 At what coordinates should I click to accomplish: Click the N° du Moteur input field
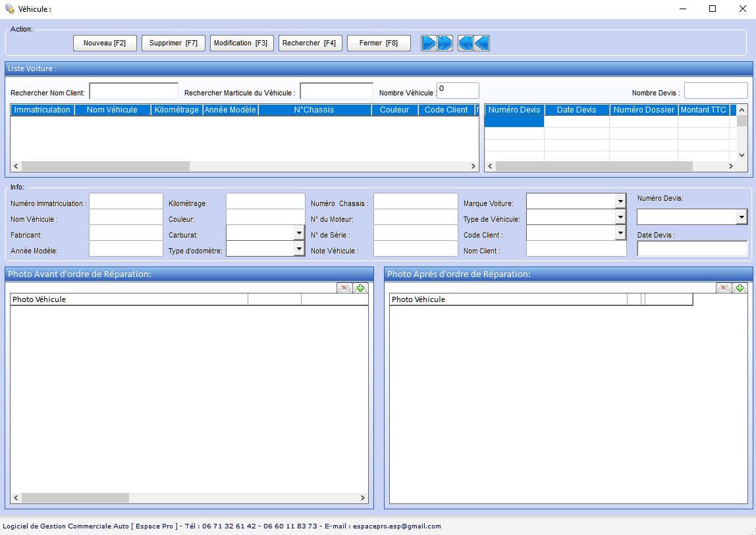[x=416, y=217]
